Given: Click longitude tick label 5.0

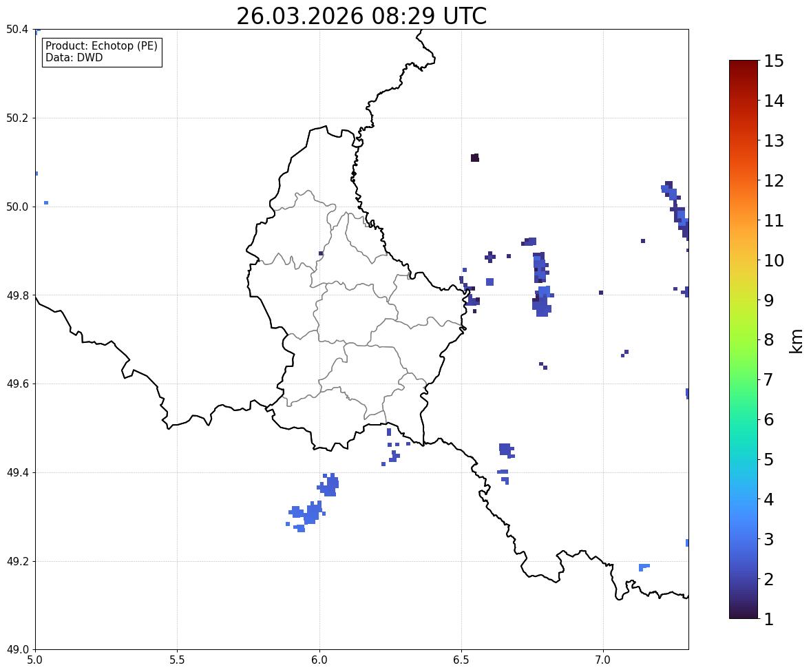Looking at the screenshot, I should [35, 660].
